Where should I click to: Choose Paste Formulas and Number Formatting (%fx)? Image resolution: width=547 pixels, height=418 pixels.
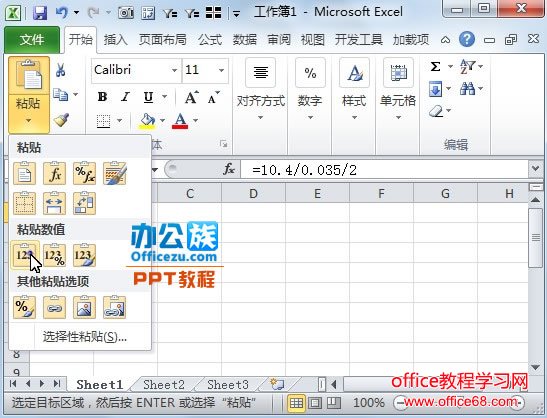(84, 173)
